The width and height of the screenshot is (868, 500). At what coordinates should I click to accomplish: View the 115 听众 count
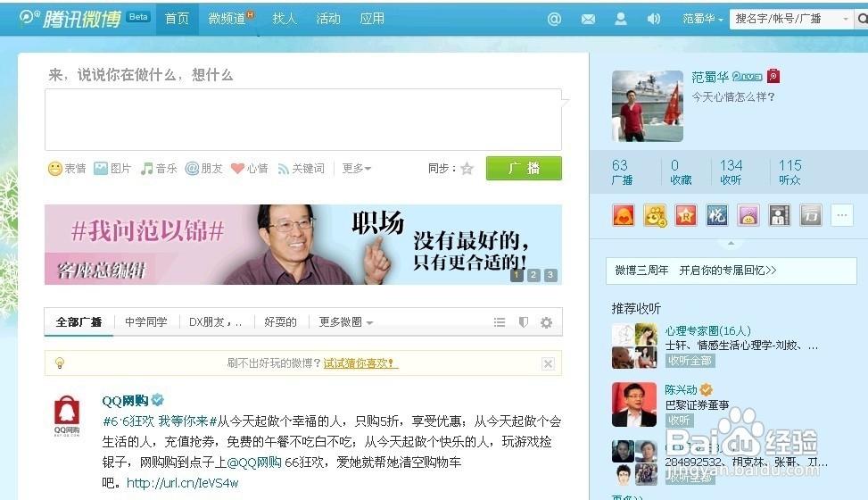click(x=790, y=171)
